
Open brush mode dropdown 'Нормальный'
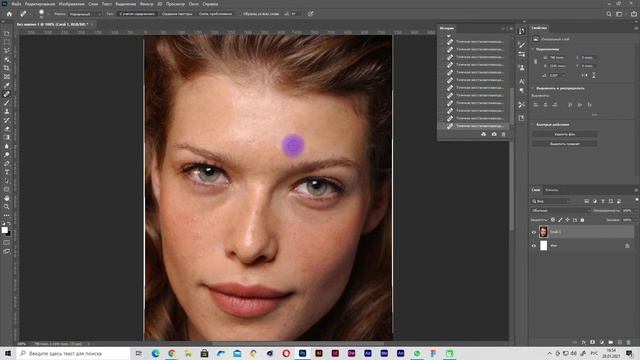(84, 14)
